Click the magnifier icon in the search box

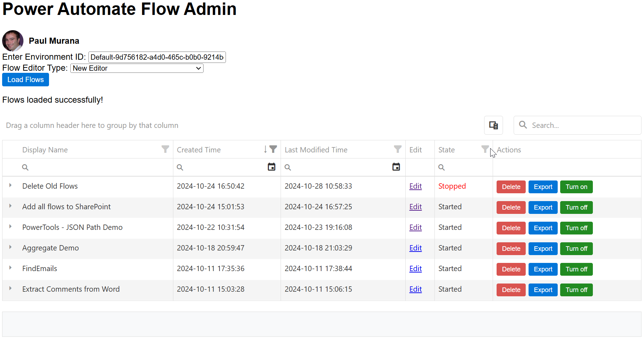click(523, 125)
